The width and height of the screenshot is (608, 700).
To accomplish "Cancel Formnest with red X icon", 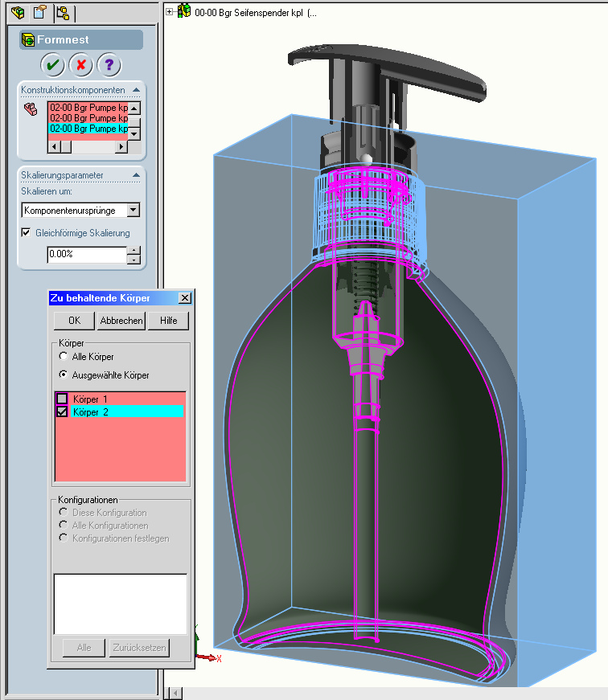I will (x=81, y=65).
